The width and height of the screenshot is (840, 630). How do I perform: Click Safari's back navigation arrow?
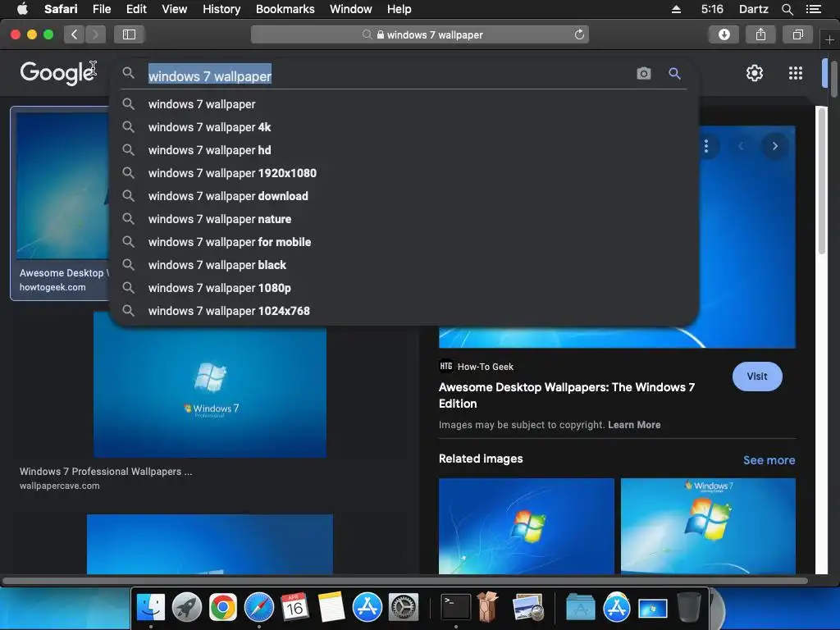tap(75, 34)
